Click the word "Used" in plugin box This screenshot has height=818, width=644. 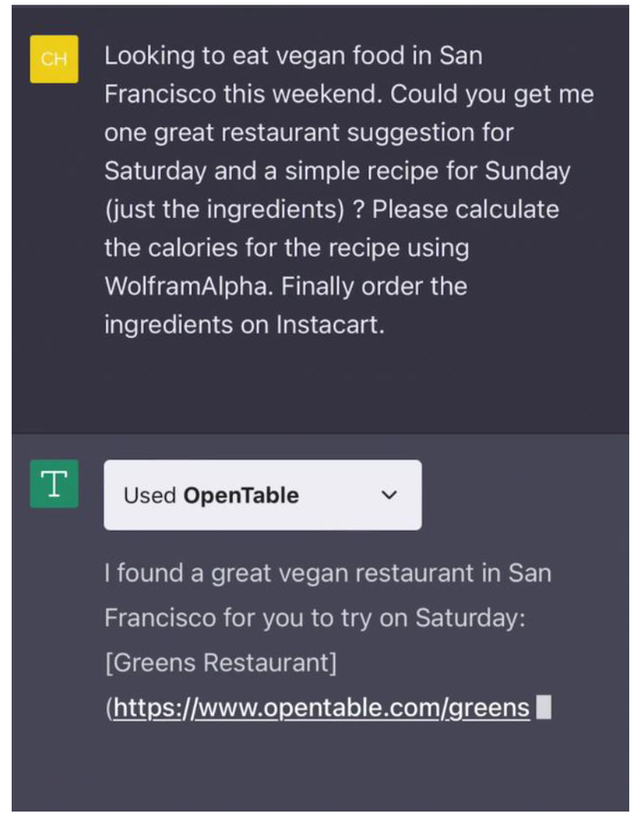tap(149, 495)
